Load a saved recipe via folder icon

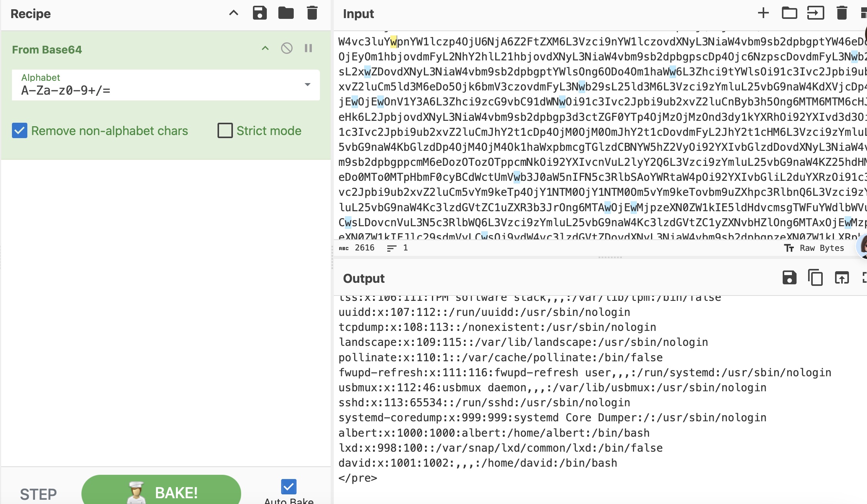coord(286,13)
